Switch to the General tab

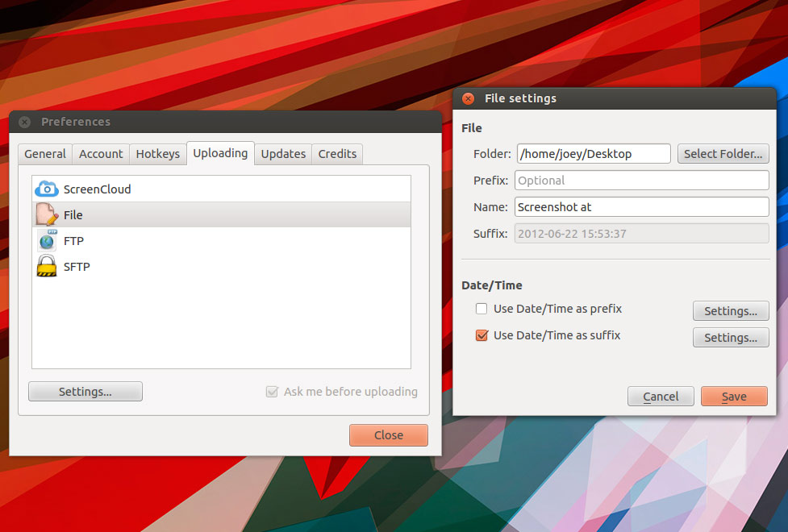tap(45, 154)
